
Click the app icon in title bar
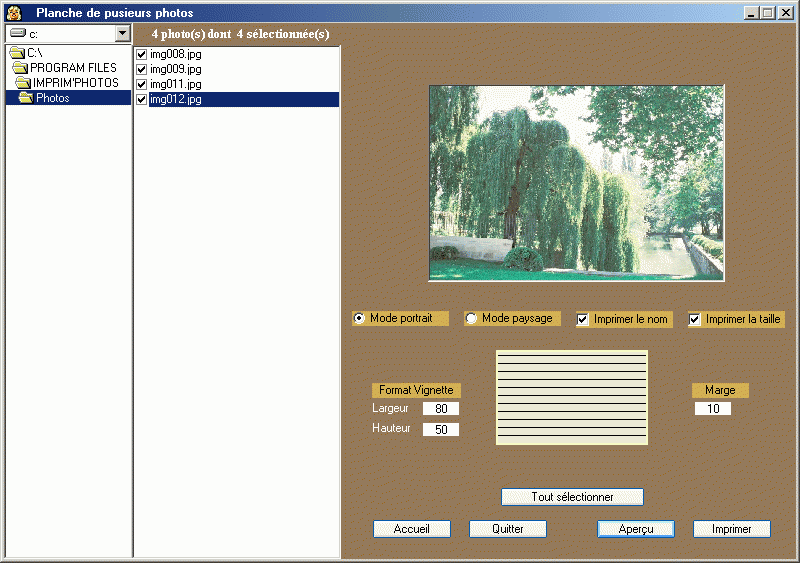tap(14, 13)
